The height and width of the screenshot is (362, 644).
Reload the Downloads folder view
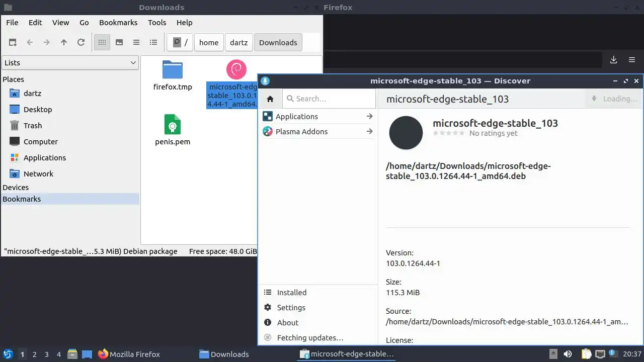click(x=81, y=43)
